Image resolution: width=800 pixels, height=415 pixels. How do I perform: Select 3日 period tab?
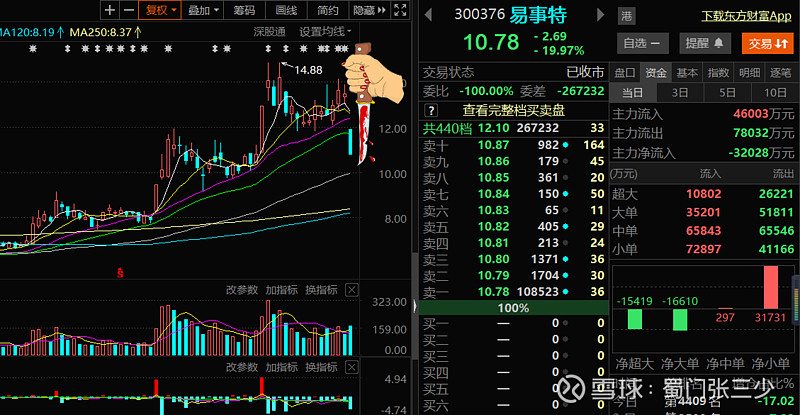(680, 93)
